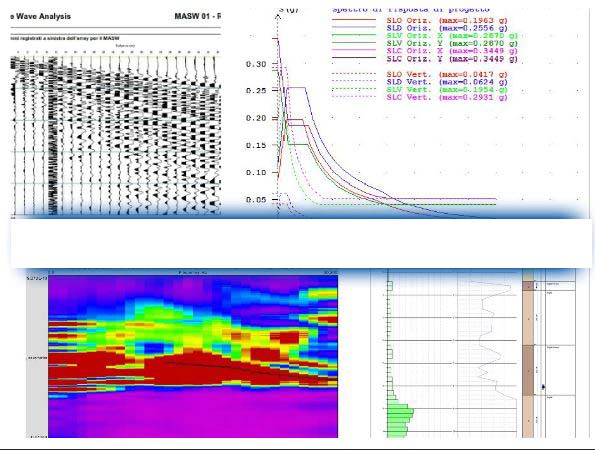Click the green histogram bars in the log
Viewport: 595px width, 450px height.
[399, 415]
